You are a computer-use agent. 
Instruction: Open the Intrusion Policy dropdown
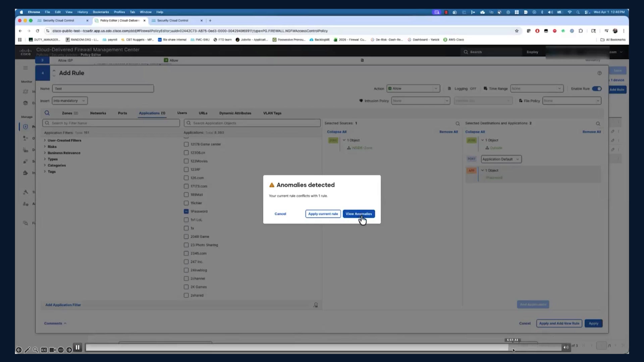[x=421, y=101]
